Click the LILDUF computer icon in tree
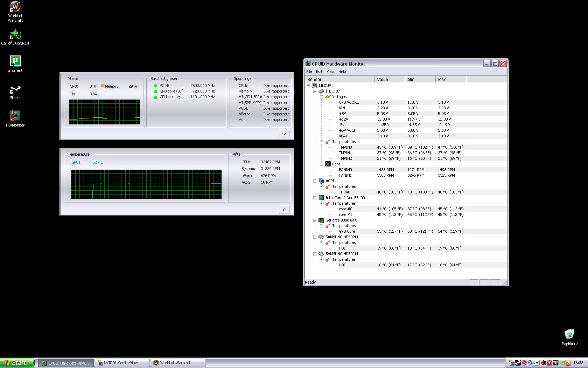 (x=315, y=86)
